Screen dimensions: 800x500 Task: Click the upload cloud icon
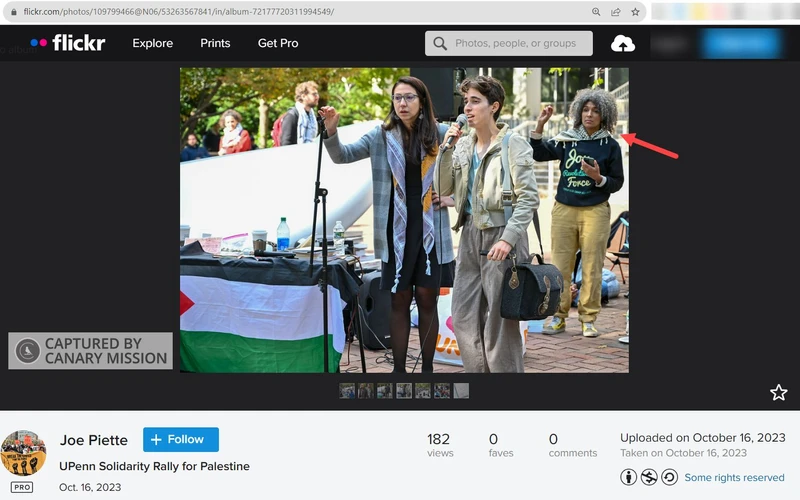pos(623,44)
